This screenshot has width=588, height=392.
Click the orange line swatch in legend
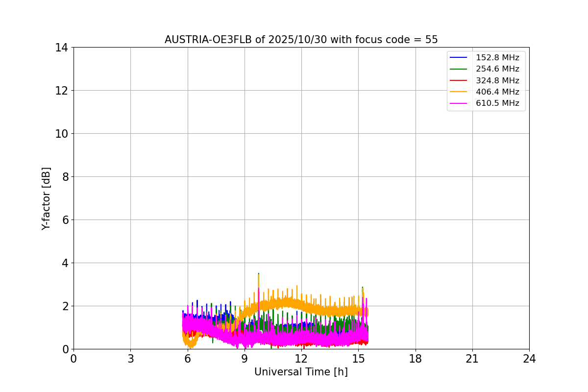tap(459, 92)
